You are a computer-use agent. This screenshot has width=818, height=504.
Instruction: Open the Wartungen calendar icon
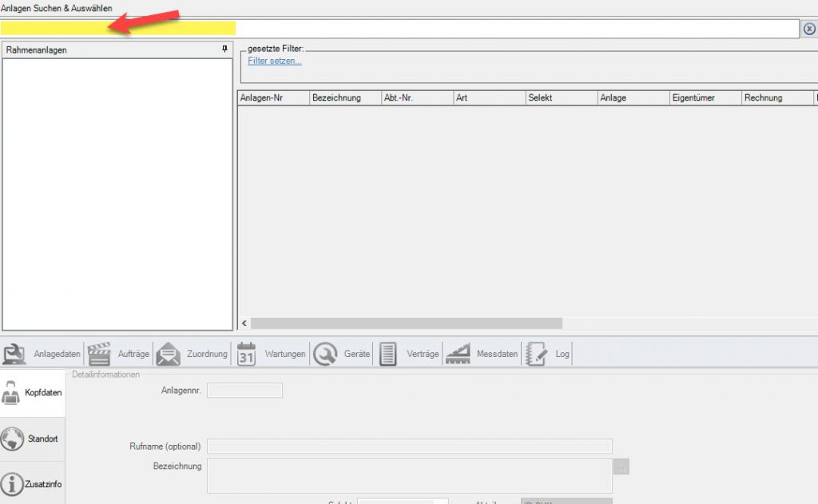point(246,354)
